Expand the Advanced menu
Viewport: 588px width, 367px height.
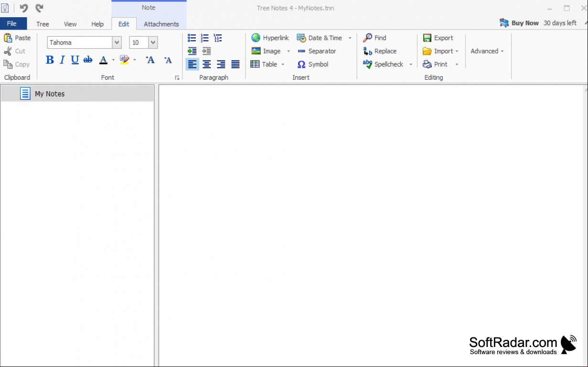click(x=487, y=51)
